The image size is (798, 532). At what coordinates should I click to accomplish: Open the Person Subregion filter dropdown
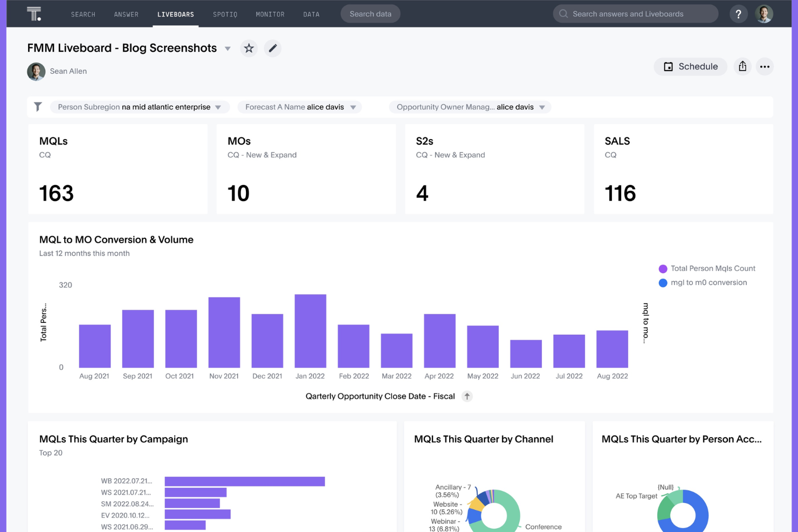(x=140, y=107)
